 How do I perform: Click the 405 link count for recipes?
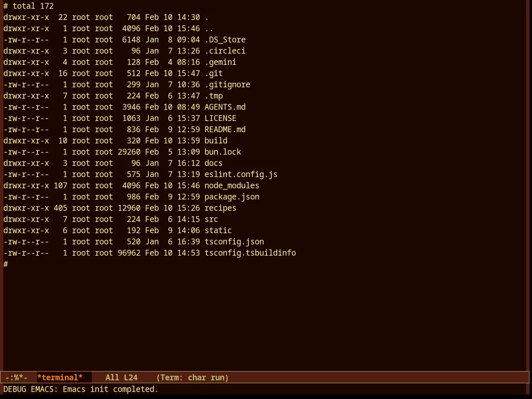tap(60, 208)
